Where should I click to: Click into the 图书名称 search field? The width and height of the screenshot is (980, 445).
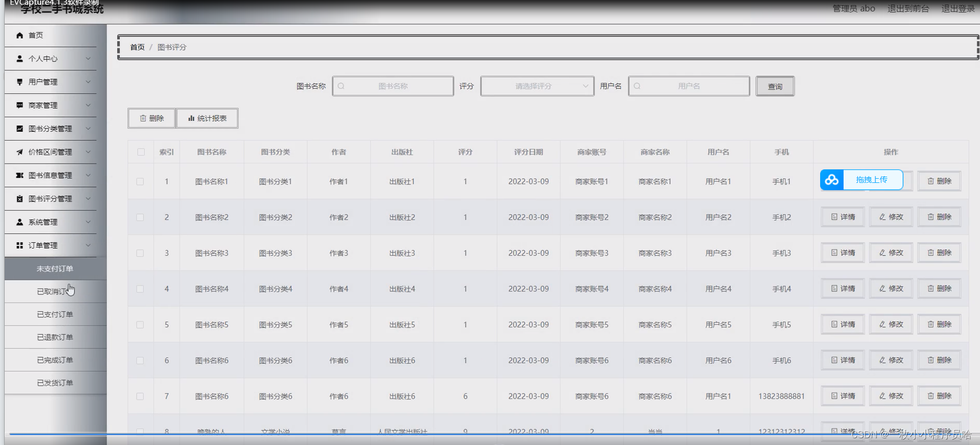[393, 86]
